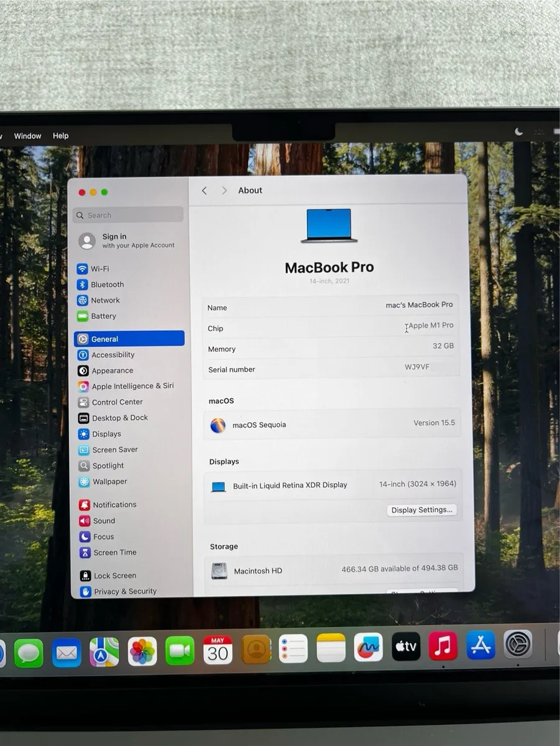Click the name mac's MacBook Pro
This screenshot has width=560, height=746.
click(x=419, y=305)
